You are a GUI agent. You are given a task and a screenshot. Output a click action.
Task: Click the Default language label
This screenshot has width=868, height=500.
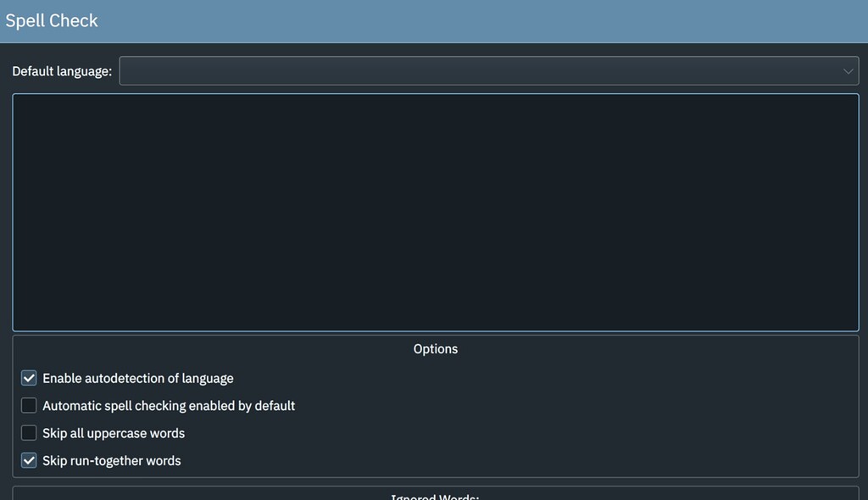point(62,70)
